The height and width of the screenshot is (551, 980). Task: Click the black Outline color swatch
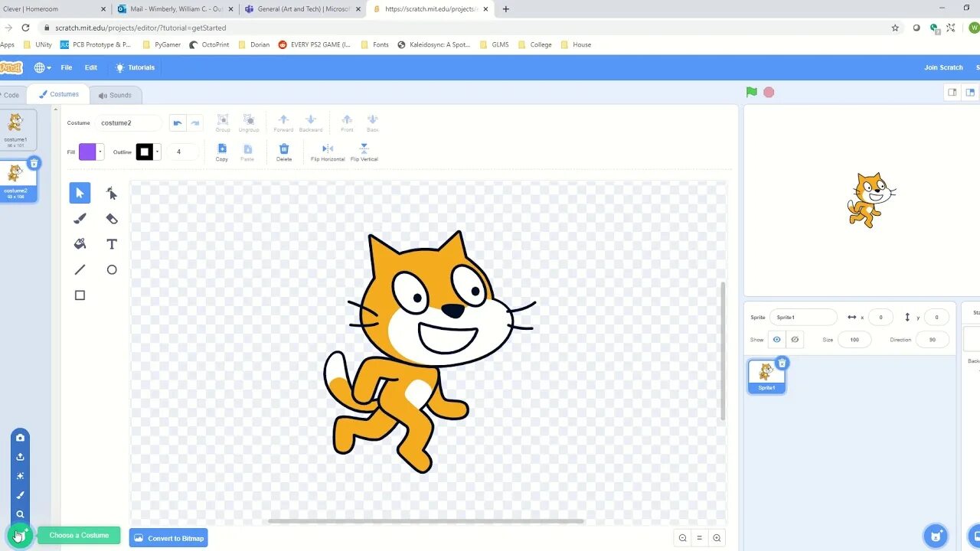(x=145, y=152)
